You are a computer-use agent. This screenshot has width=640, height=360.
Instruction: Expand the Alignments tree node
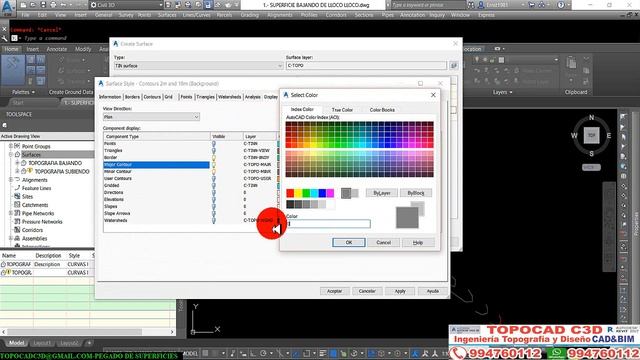click(x=11, y=180)
